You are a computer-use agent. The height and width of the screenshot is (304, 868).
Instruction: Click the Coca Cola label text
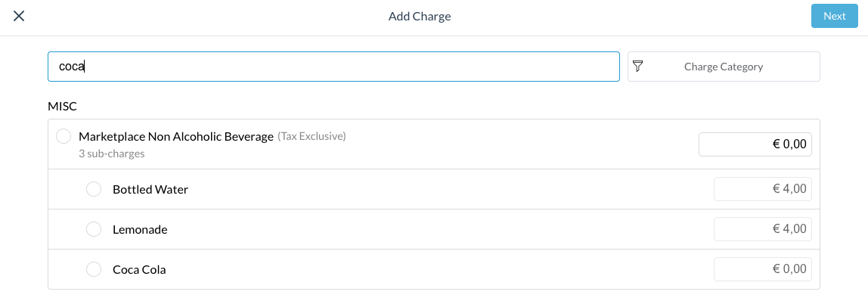click(x=139, y=269)
